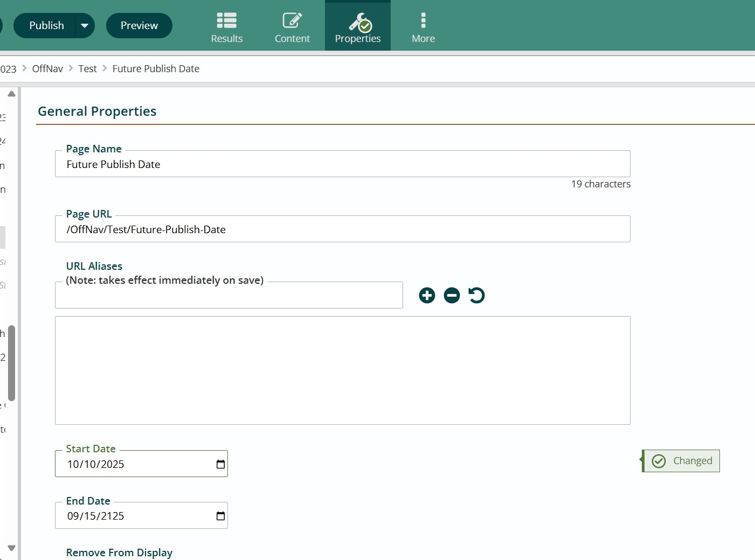
Task: Open the More menu
Action: pos(423,24)
